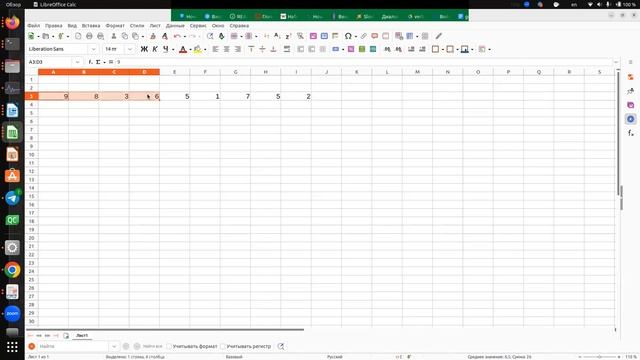Click the AutoFilter icon
Image resolution: width=640 pixels, height=360 pixels.
coord(300,36)
